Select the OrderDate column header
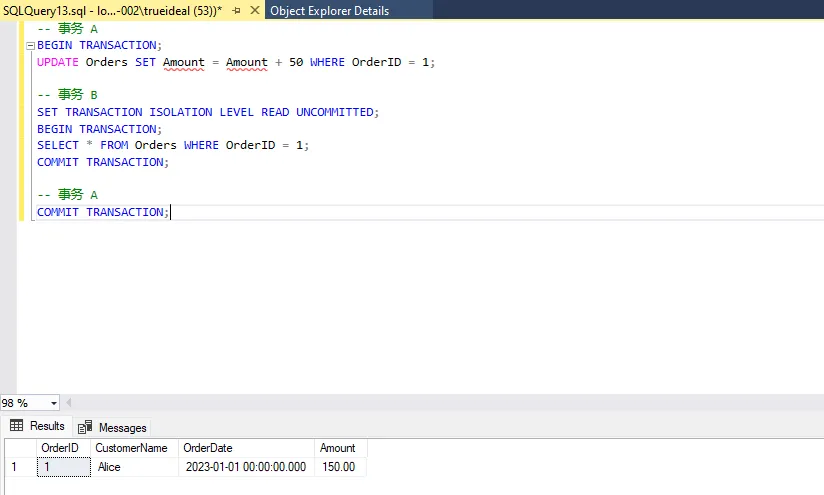The height and width of the screenshot is (495, 824). pos(207,448)
